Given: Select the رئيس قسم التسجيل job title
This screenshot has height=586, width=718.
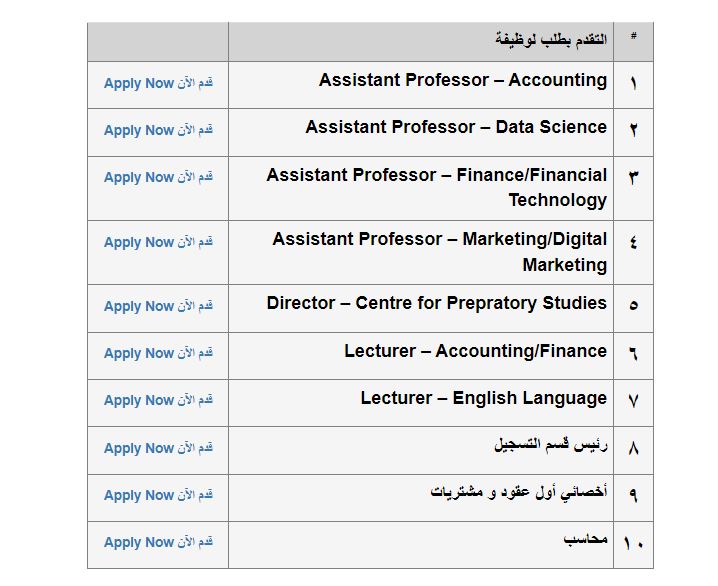Looking at the screenshot, I should pyautogui.click(x=550, y=445).
